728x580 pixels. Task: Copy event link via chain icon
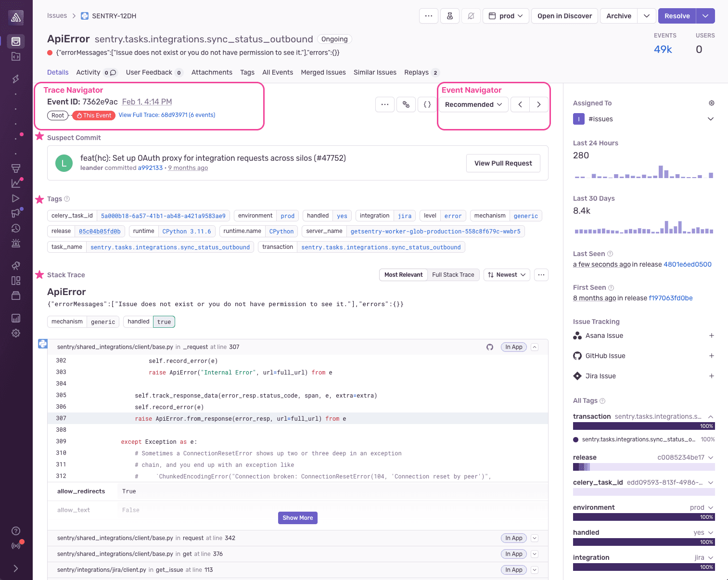[406, 104]
